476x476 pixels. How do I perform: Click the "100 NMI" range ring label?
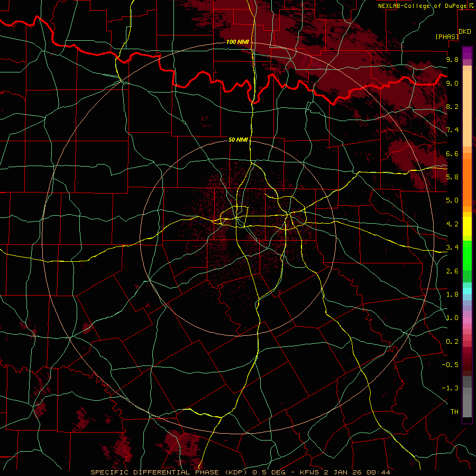237,42
